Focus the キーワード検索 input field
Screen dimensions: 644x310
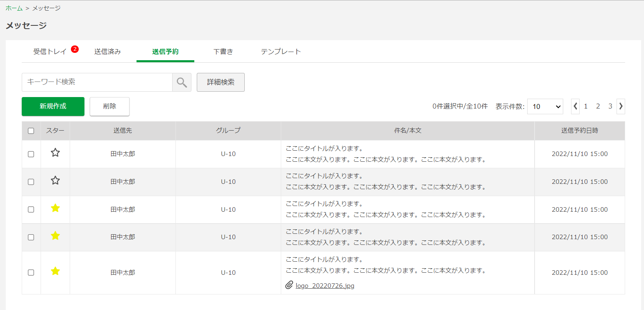pyautogui.click(x=97, y=82)
